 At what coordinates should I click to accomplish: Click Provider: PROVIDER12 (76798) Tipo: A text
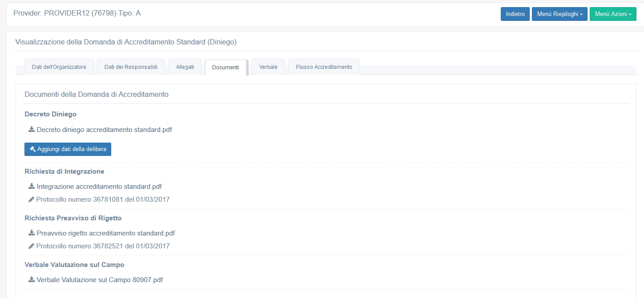pos(77,13)
